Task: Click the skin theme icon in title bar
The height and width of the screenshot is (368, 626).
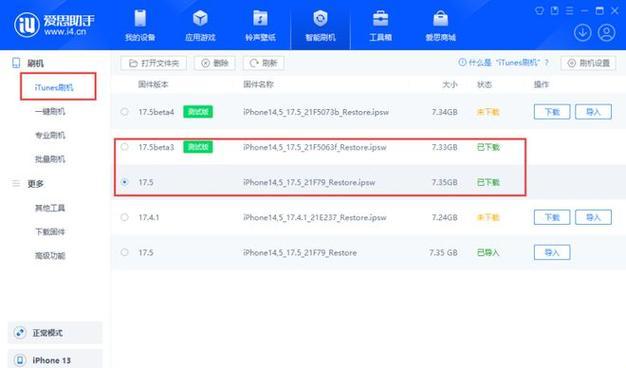Action: [539, 11]
